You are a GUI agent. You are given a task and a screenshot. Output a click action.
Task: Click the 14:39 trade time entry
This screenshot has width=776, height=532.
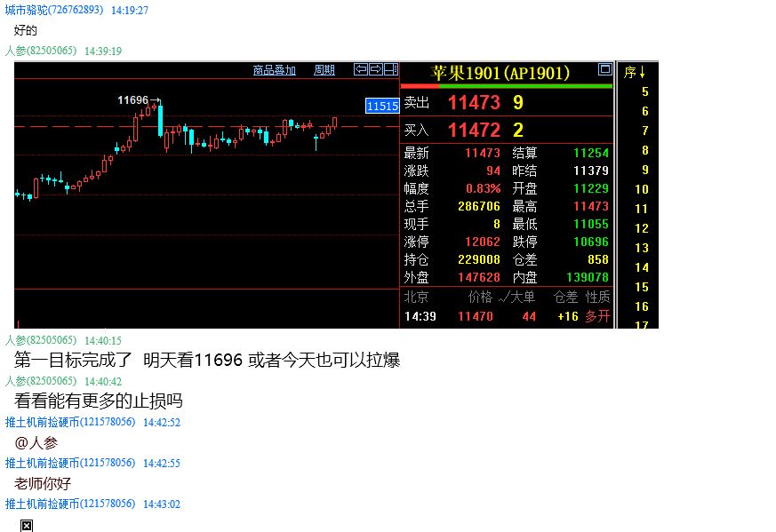tap(420, 316)
